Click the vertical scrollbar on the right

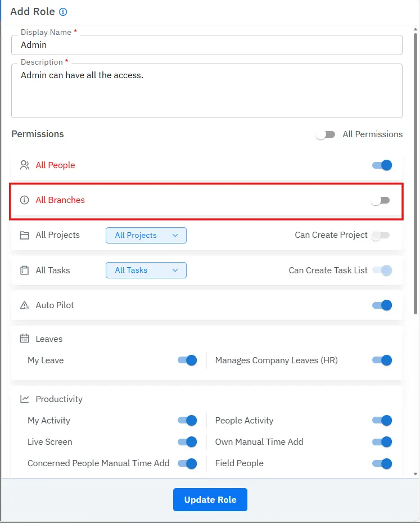pos(416,169)
